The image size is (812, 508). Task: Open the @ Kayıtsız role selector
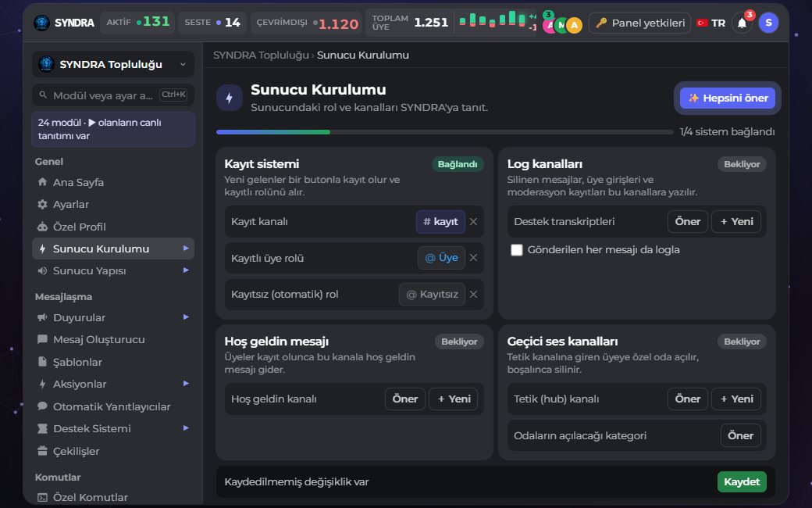tap(432, 294)
